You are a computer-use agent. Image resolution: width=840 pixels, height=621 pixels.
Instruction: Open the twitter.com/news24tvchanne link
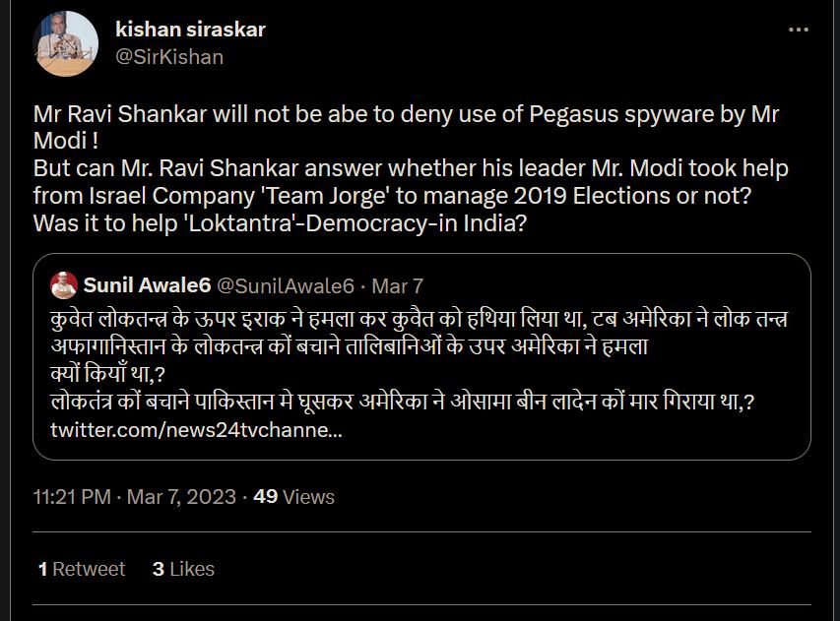[x=196, y=431]
